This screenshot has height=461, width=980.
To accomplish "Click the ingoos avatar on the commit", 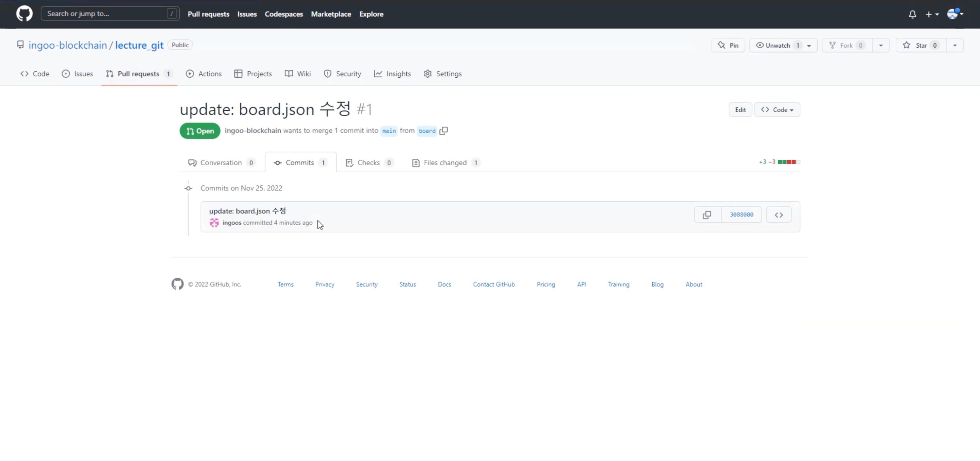I will point(214,223).
